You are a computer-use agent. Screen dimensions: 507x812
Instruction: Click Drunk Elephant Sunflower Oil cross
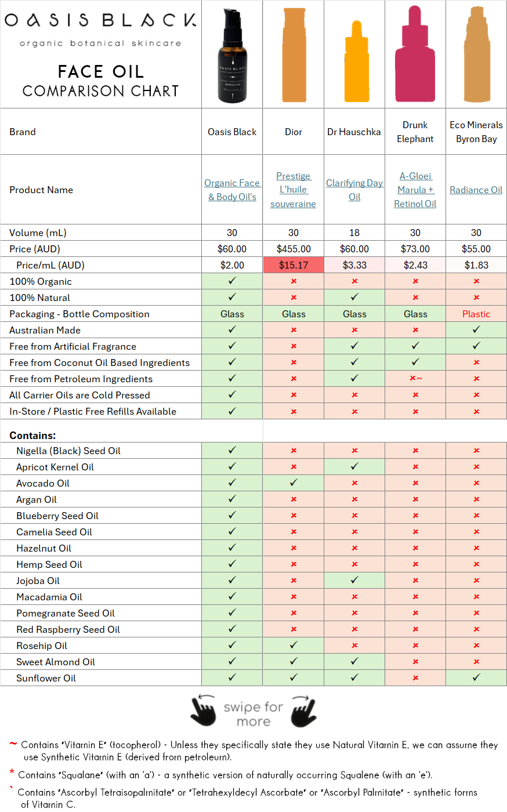(x=415, y=678)
